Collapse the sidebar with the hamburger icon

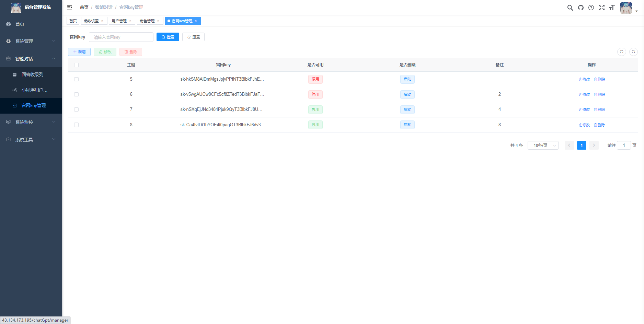(70, 7)
